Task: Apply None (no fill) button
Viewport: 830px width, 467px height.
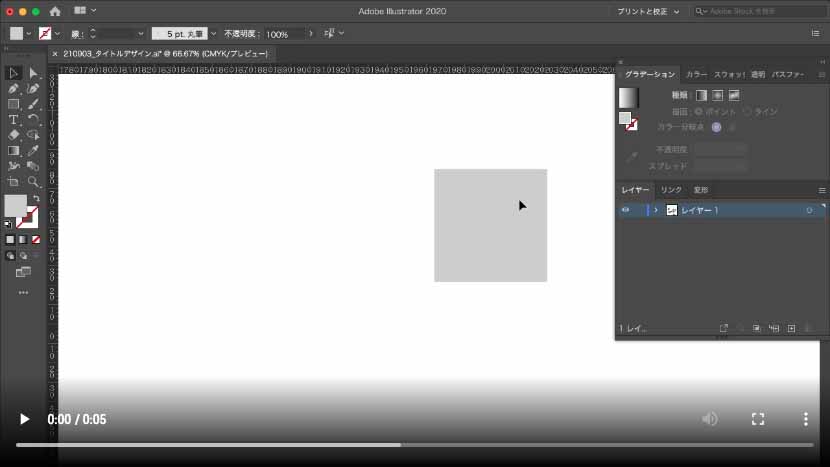Action: 35,240
